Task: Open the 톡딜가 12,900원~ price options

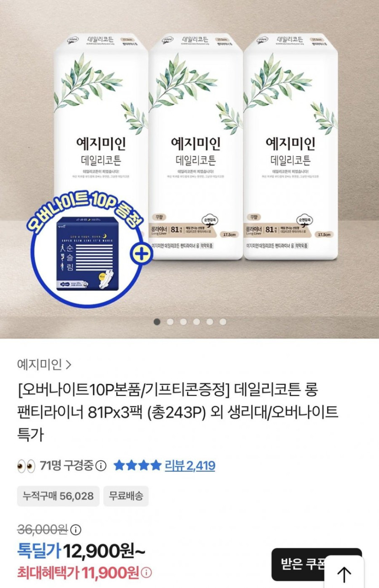Action: pyautogui.click(x=81, y=552)
